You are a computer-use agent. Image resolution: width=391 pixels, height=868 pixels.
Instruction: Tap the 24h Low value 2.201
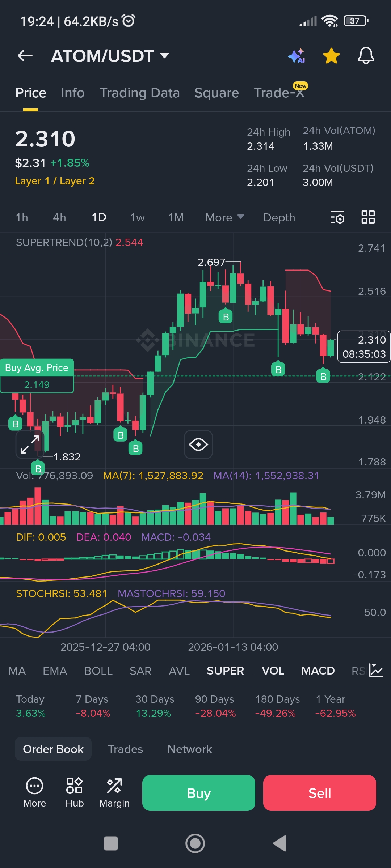tap(260, 182)
